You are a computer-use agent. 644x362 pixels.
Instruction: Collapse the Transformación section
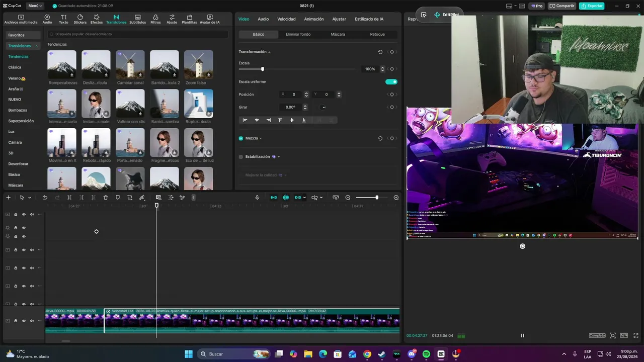point(269,52)
